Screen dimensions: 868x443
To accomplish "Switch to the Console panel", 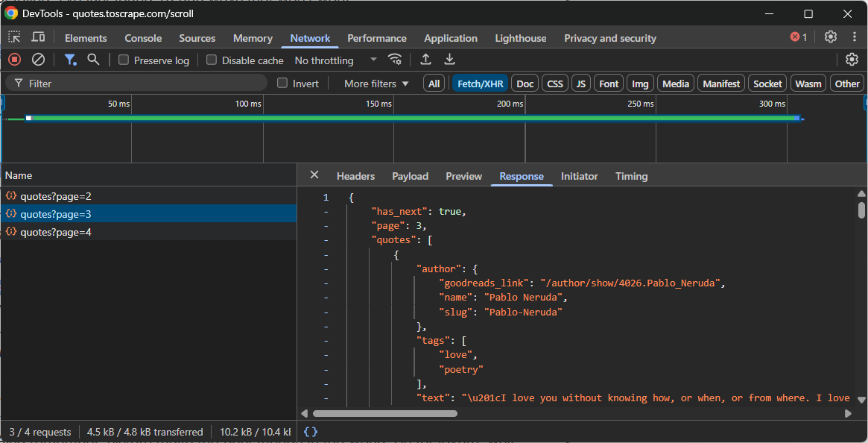I will [143, 38].
